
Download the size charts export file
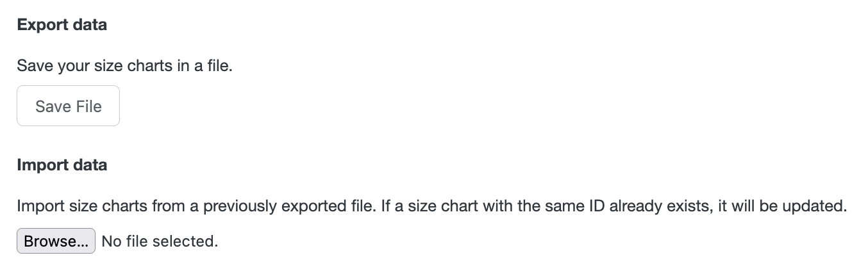(x=68, y=106)
